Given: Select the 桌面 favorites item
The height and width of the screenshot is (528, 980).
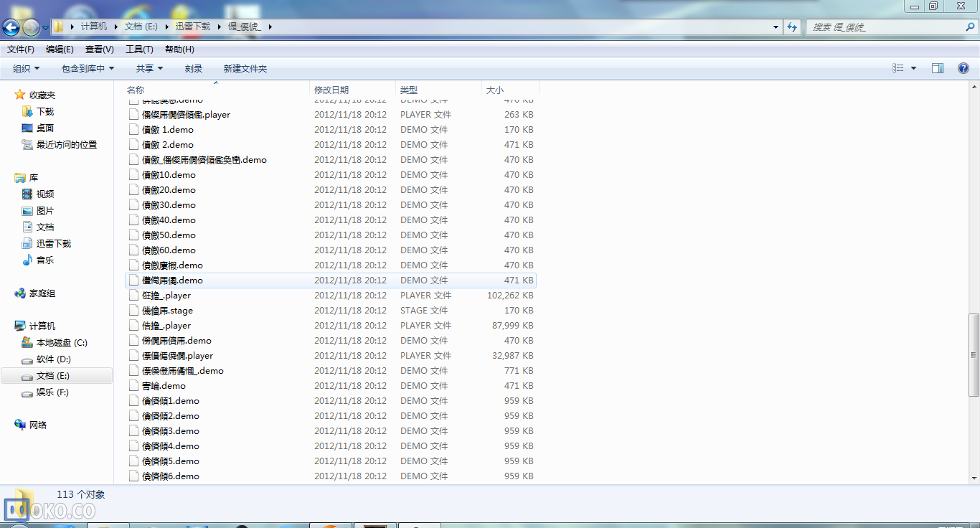Looking at the screenshot, I should tap(44, 128).
